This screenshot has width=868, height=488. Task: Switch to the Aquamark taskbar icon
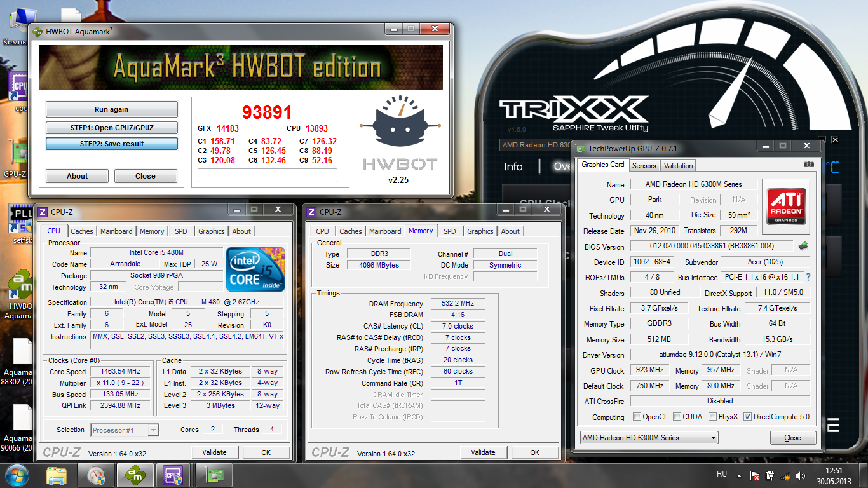pos(134,475)
